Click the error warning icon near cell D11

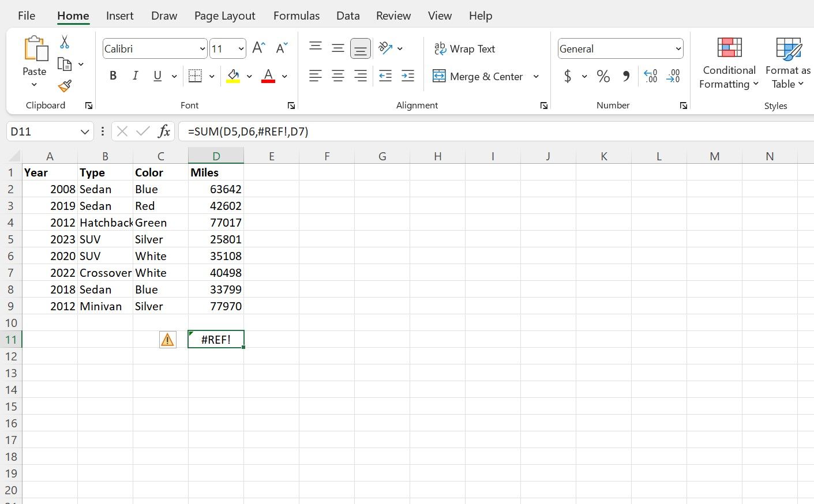167,339
